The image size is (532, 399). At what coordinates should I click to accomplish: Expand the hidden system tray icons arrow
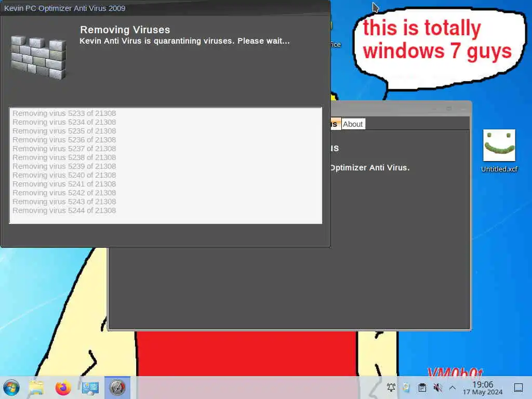click(x=453, y=387)
